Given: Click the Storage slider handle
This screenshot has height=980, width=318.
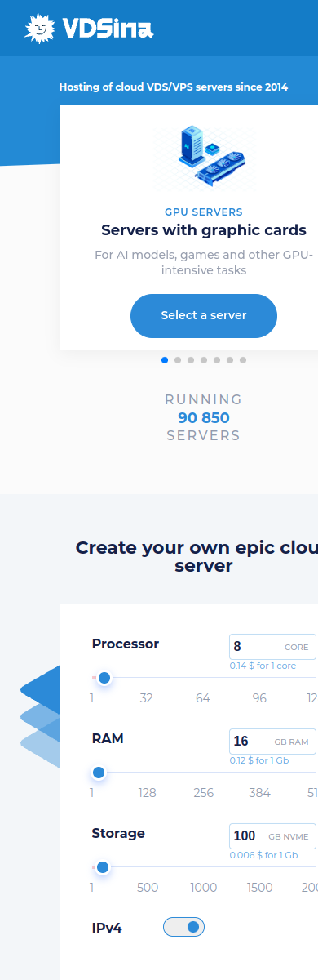Looking at the screenshot, I should [103, 866].
